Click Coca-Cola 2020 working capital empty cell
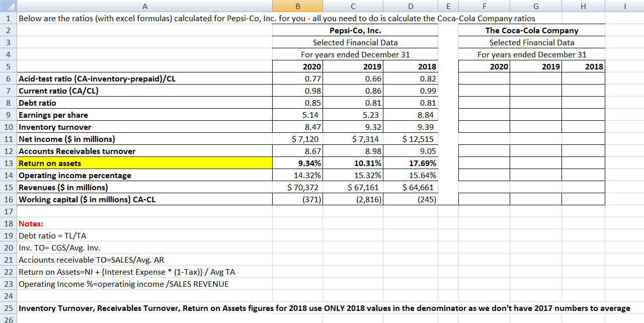Image resolution: width=644 pixels, height=323 pixels. point(484,199)
